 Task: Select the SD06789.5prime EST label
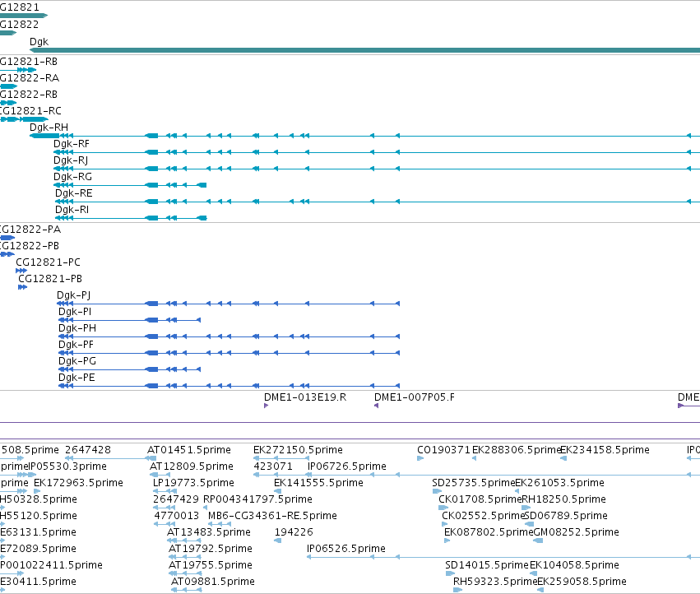(566, 516)
